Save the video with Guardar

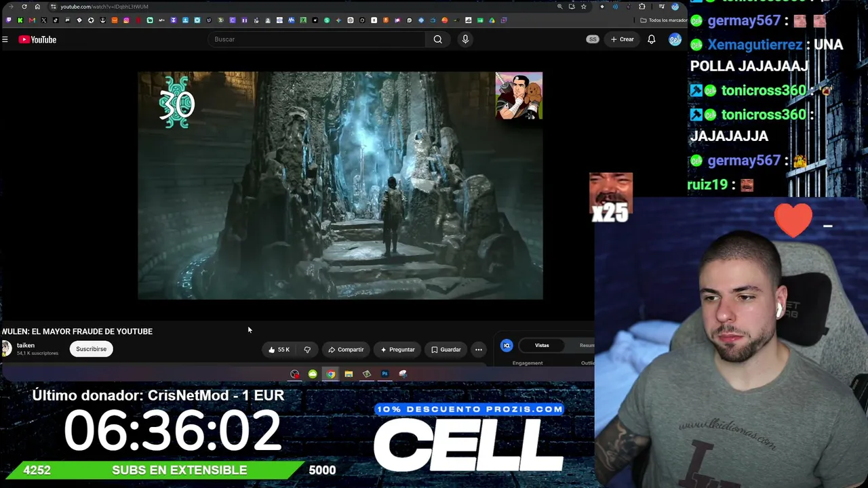coord(446,350)
